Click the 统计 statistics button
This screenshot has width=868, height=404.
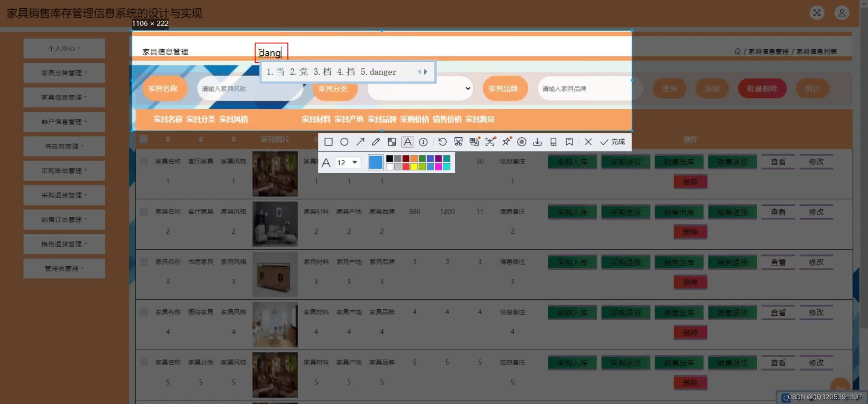pos(812,88)
